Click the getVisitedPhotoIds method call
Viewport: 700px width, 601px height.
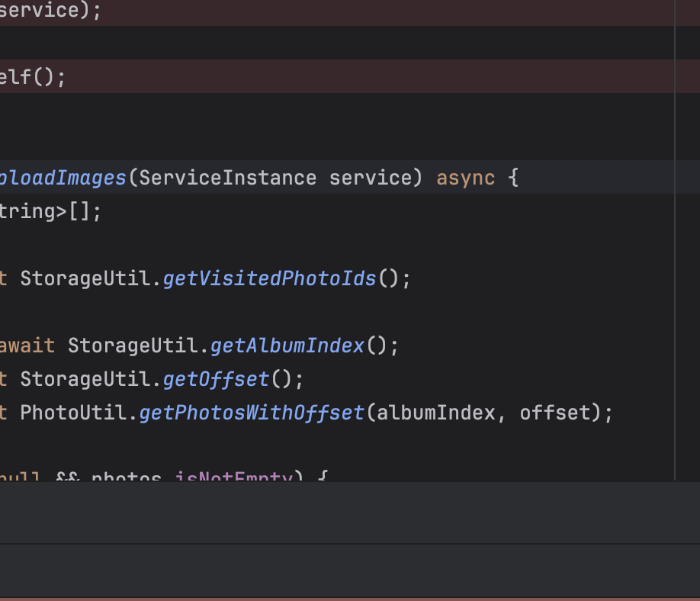click(269, 279)
